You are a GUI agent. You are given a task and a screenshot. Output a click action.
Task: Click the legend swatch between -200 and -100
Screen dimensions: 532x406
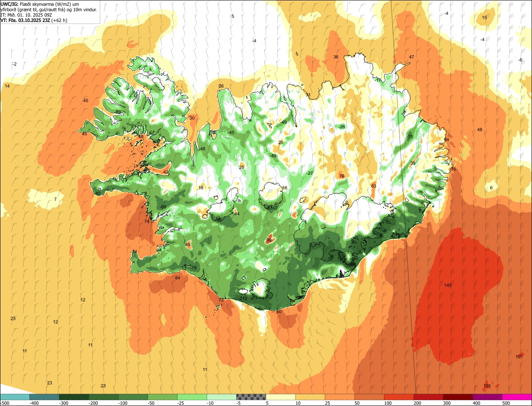pyautogui.click(x=103, y=397)
